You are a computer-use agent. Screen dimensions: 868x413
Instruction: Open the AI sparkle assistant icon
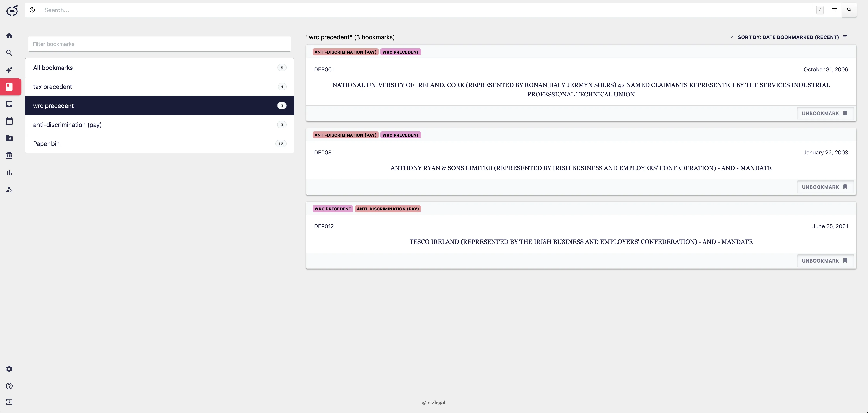10,70
